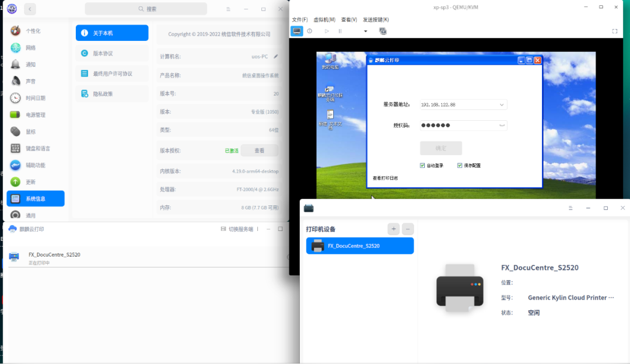Click 查看 next to the activated license
Image resolution: width=630 pixels, height=364 pixels.
pyautogui.click(x=259, y=150)
